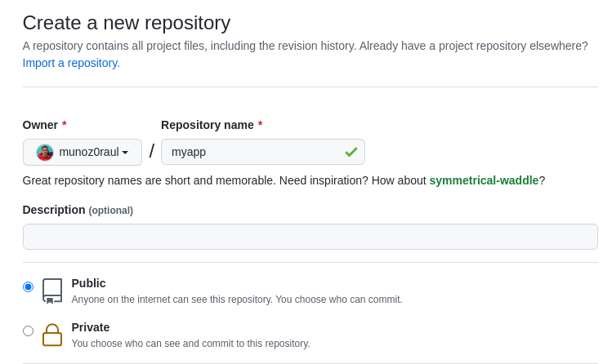Click the Owner field label
Image resolution: width=612 pixels, height=364 pixels.
pyautogui.click(x=40, y=125)
